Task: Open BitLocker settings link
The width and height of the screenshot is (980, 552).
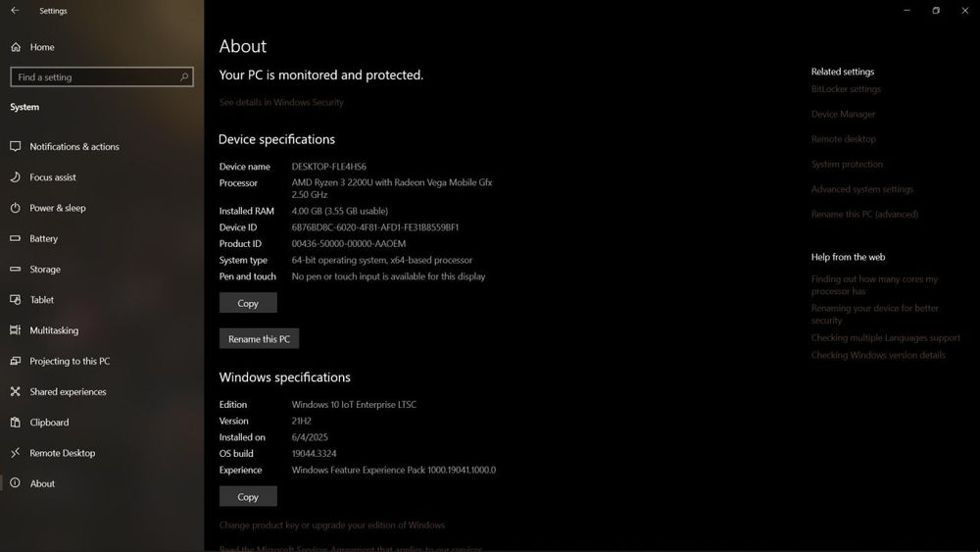Action: (846, 89)
